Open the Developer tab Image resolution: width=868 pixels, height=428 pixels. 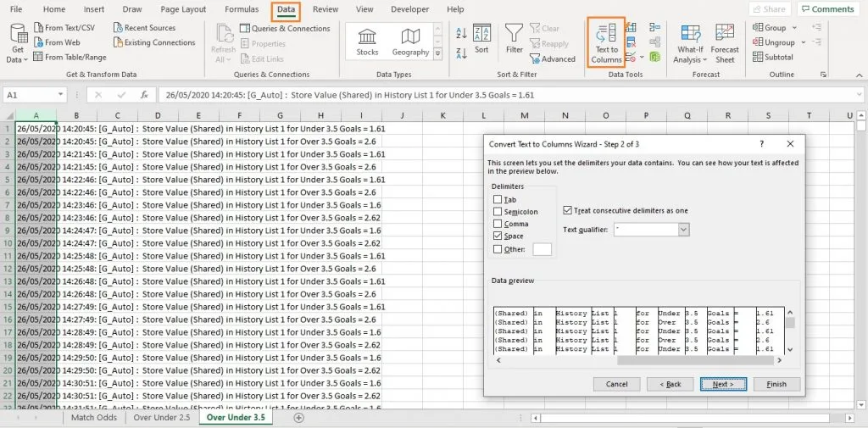tap(409, 9)
